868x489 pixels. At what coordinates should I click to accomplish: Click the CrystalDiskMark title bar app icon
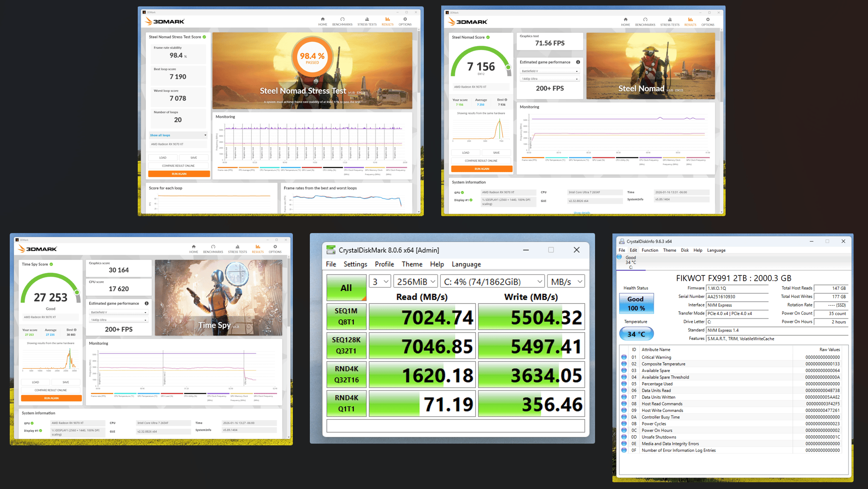[331, 250]
